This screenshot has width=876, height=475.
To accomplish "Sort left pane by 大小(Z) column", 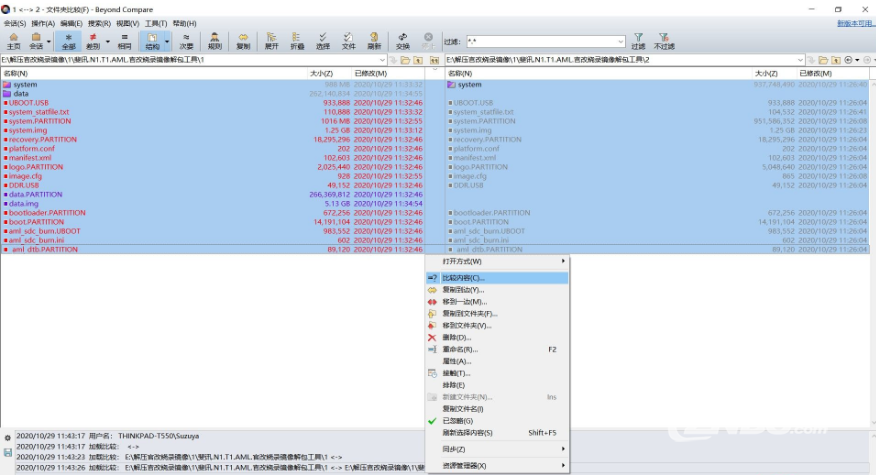I will (x=330, y=73).
